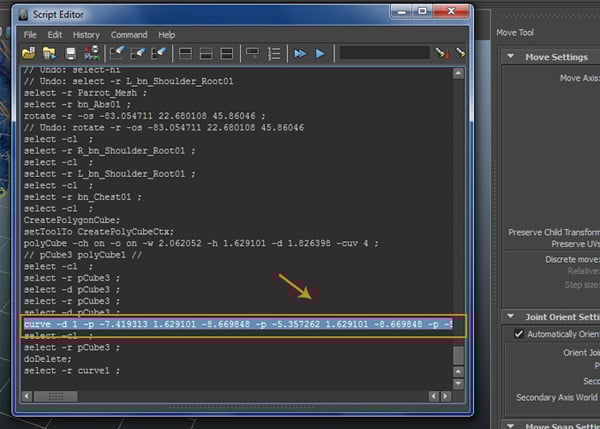Screen dimensions: 600x429
Task: Click the Show History pane icon
Action: (185, 53)
